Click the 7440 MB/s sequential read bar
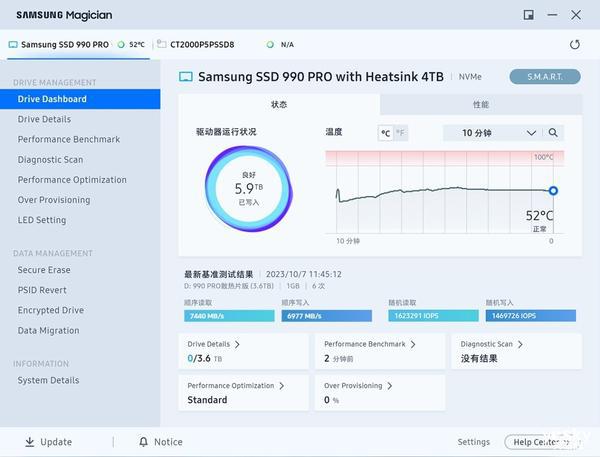The width and height of the screenshot is (600, 457). 229,316
